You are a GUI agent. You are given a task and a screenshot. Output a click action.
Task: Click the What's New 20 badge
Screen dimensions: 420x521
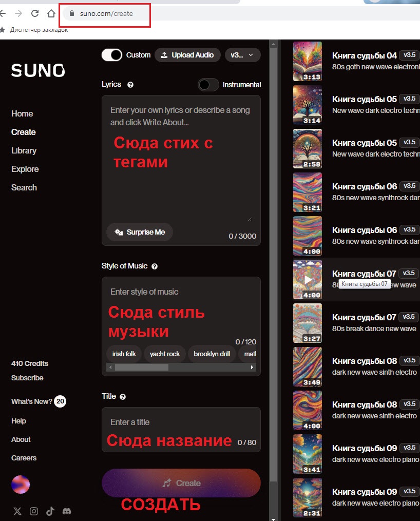60,401
